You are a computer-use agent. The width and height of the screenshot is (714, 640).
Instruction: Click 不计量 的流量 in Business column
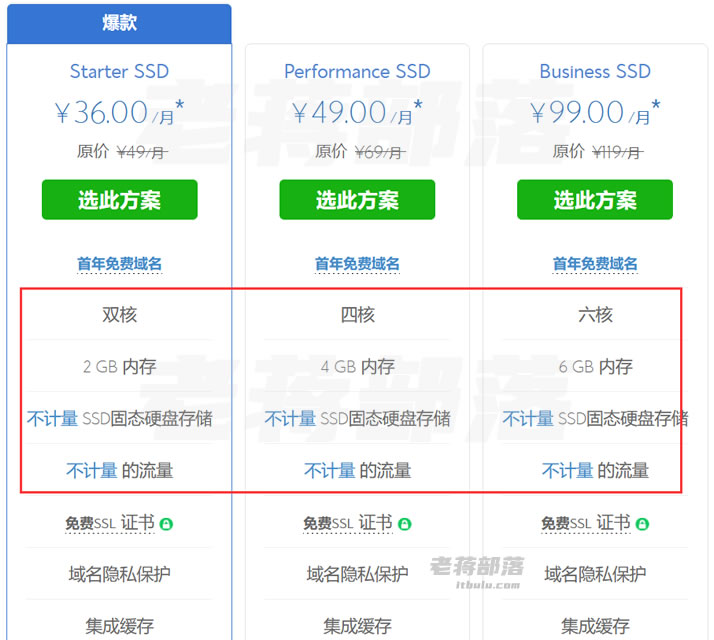(x=595, y=471)
